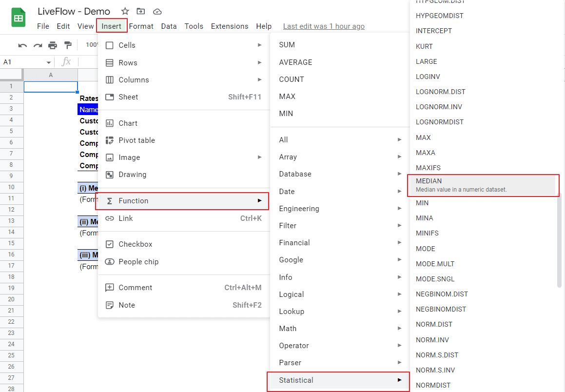The height and width of the screenshot is (392, 565).
Task: Activate the paint format icon
Action: point(67,45)
